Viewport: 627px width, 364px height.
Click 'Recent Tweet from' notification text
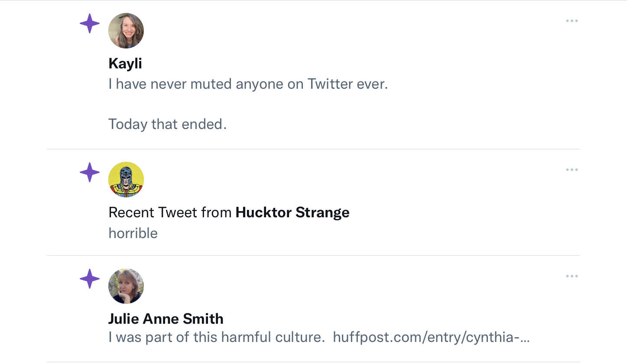tap(170, 213)
